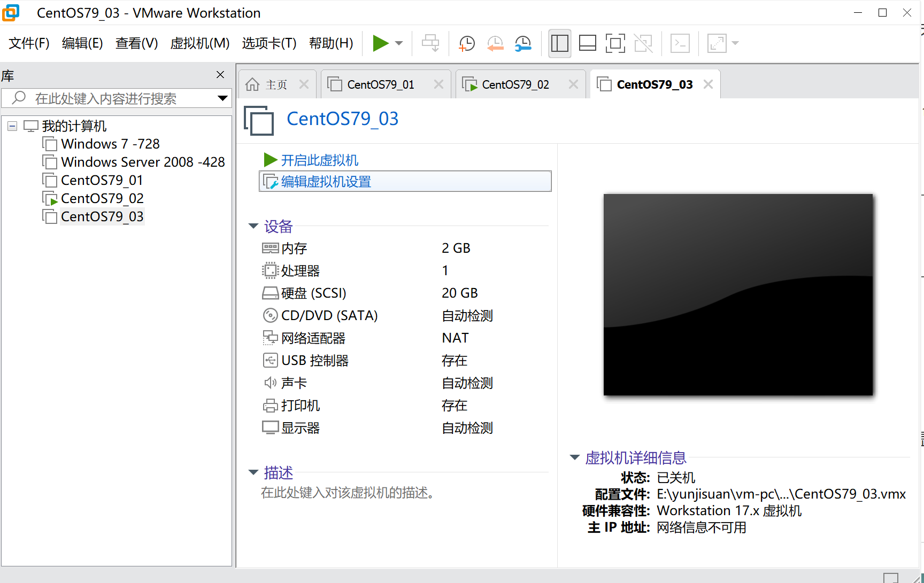Open the console view terminal icon
This screenshot has height=583, width=924.
pyautogui.click(x=680, y=43)
